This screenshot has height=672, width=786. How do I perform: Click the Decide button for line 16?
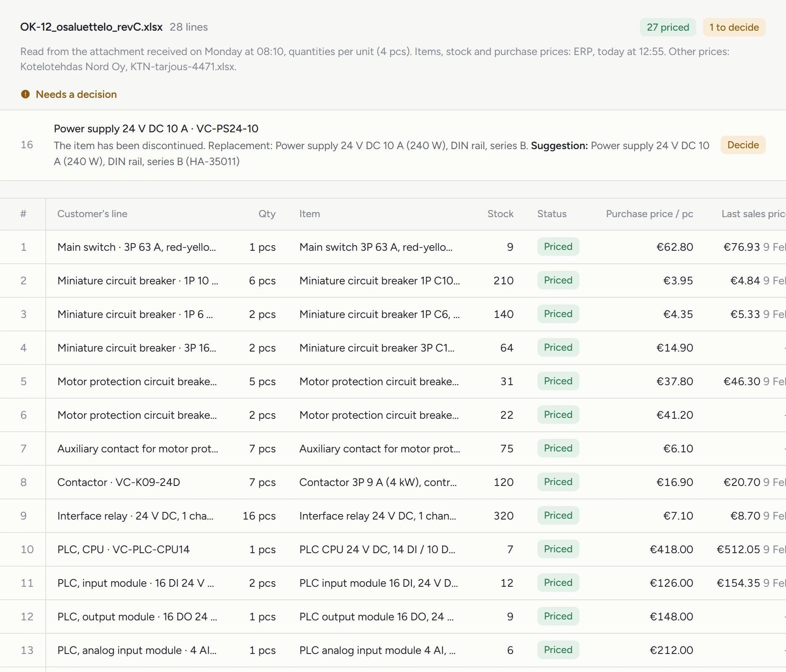pyautogui.click(x=743, y=145)
